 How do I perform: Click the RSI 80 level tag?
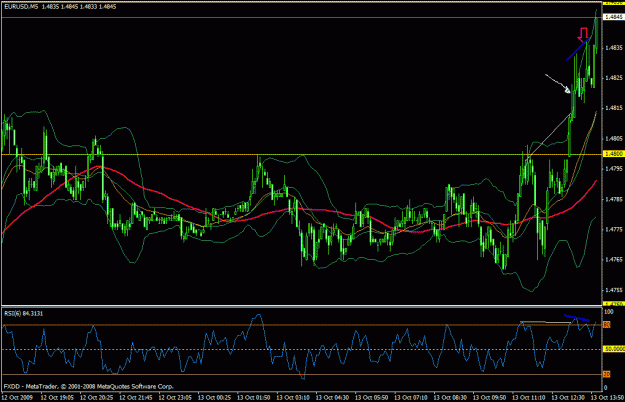click(607, 325)
